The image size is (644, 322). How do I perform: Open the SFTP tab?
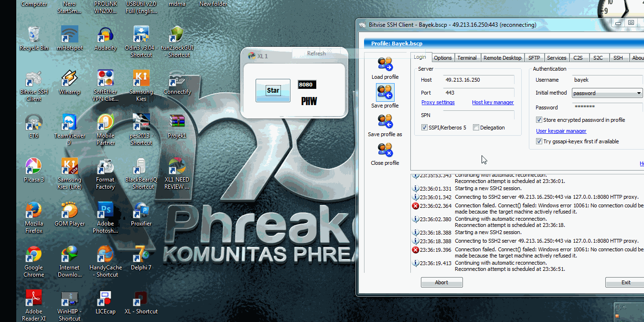point(534,58)
